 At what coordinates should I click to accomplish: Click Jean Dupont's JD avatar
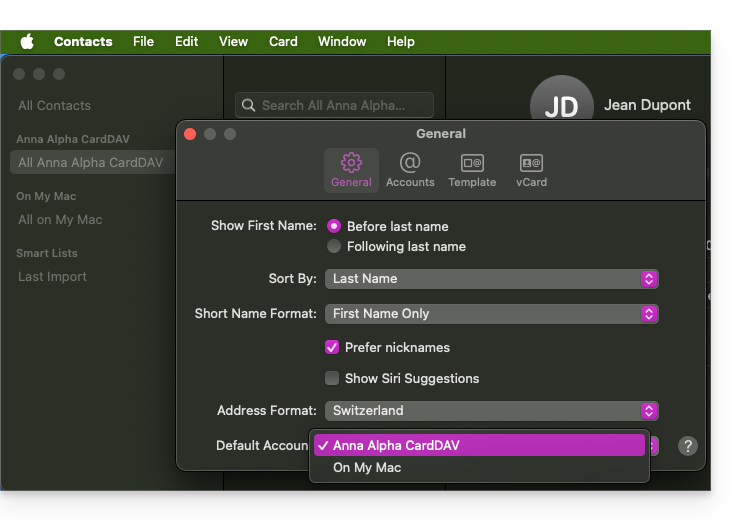point(561,106)
